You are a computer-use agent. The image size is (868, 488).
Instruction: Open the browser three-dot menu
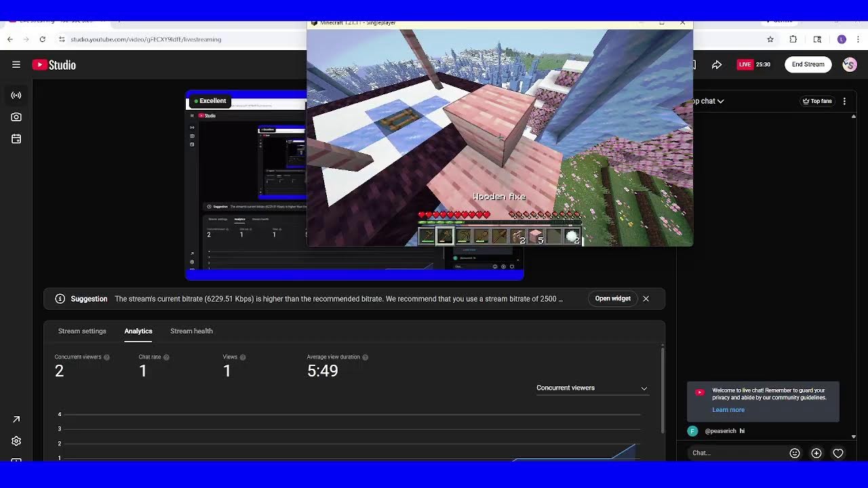tap(859, 39)
